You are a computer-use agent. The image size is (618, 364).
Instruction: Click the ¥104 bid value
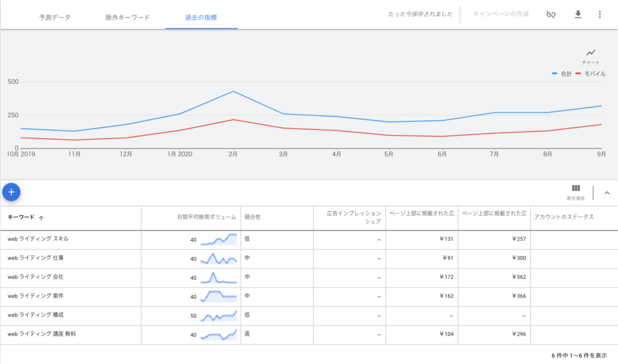coord(447,334)
